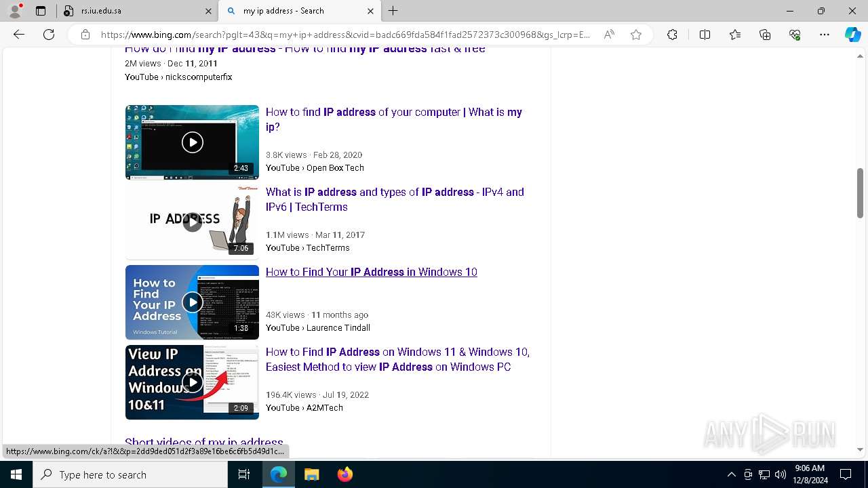Add this page to favorites star
Viewport: 868px width, 488px height.
[636, 35]
